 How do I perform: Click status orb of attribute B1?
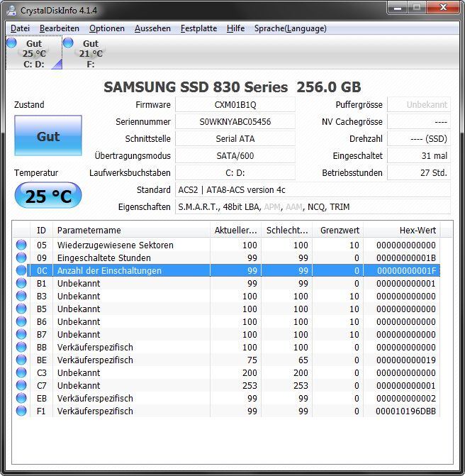point(21,283)
